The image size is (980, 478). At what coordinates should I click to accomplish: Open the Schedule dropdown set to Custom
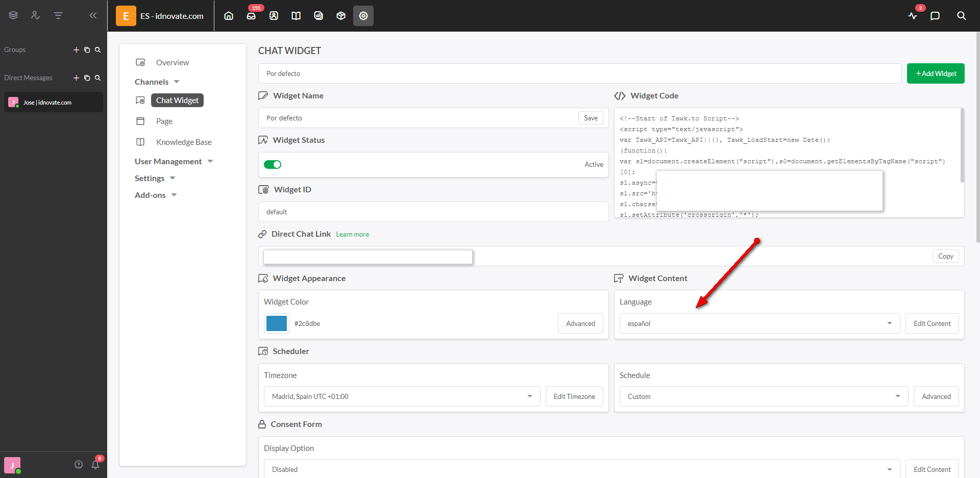point(763,396)
